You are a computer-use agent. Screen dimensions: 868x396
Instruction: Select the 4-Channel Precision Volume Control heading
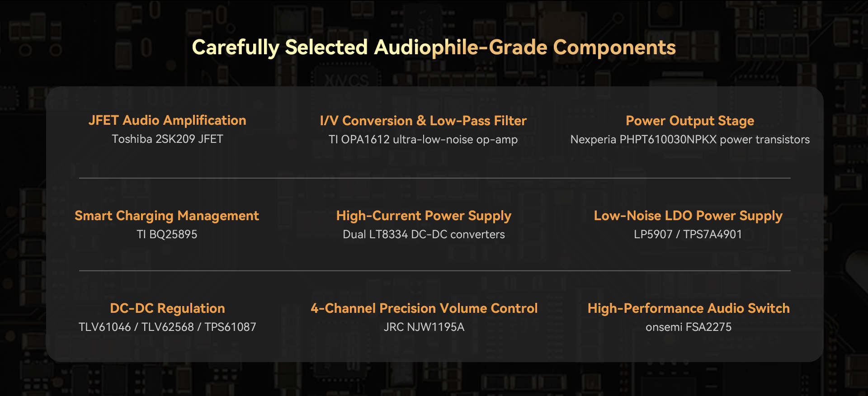(x=424, y=308)
